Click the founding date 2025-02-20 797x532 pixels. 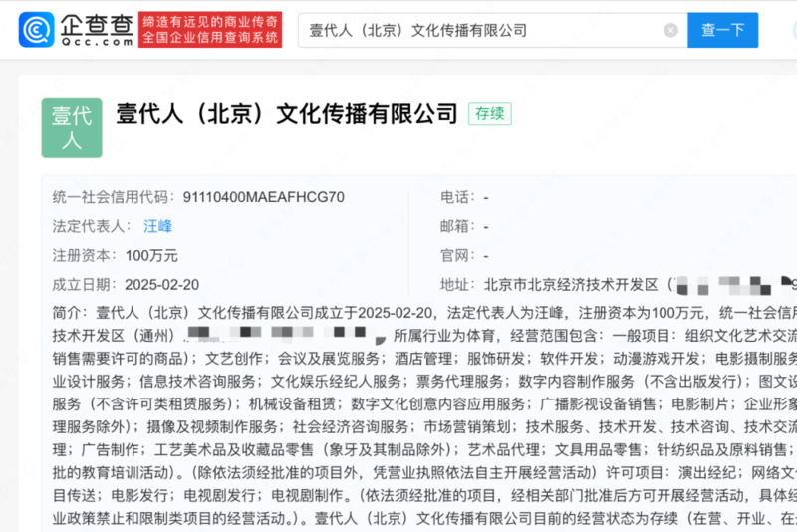coord(162,285)
